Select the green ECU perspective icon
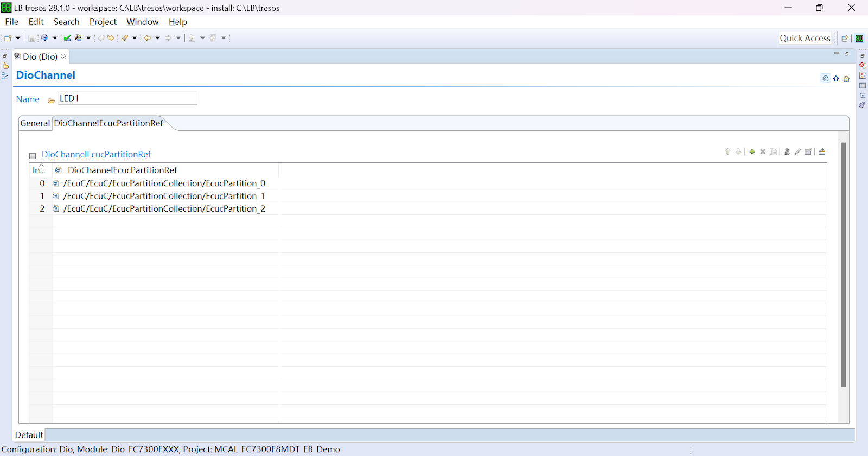This screenshot has height=456, width=868. click(x=859, y=38)
